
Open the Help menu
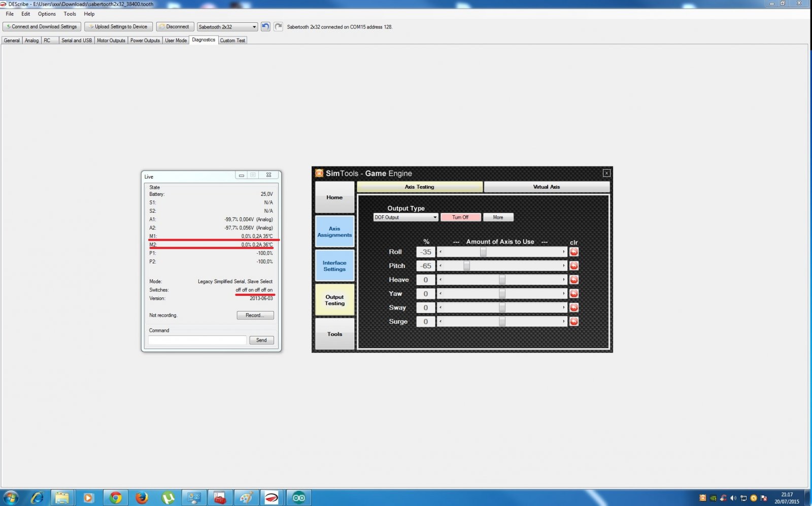click(89, 14)
